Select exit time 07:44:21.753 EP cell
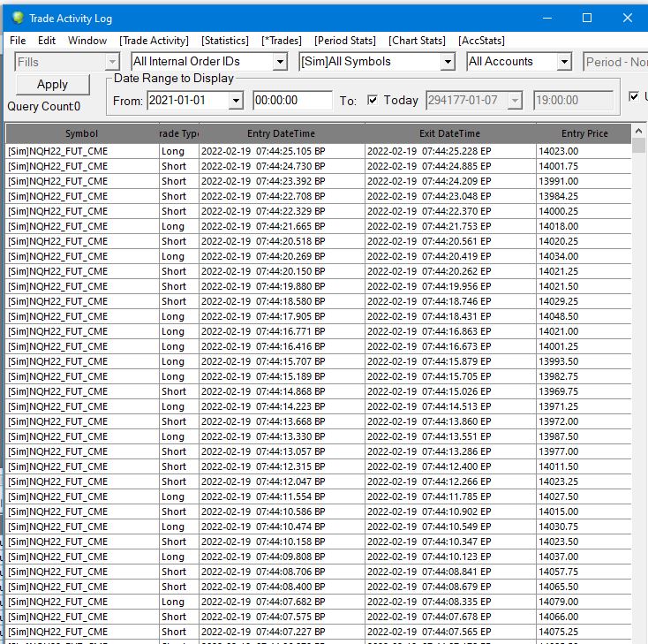Image resolution: width=648 pixels, height=644 pixels. pos(450,226)
